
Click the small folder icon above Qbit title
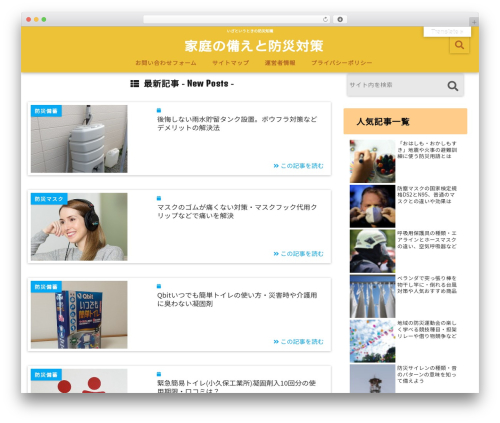click(x=159, y=286)
